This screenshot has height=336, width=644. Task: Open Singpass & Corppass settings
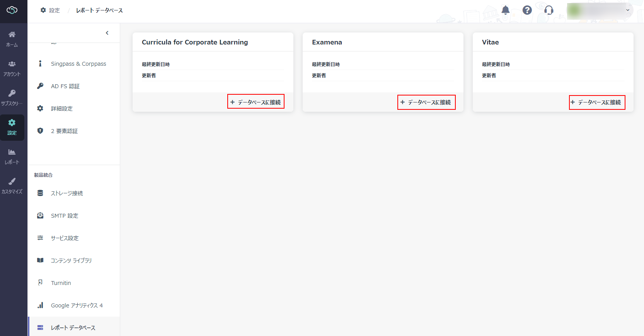pos(74,64)
